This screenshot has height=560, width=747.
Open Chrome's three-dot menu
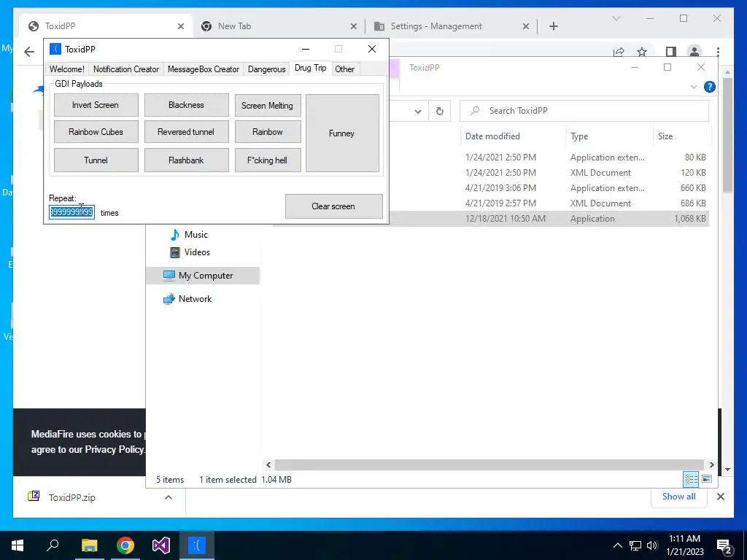[718, 52]
